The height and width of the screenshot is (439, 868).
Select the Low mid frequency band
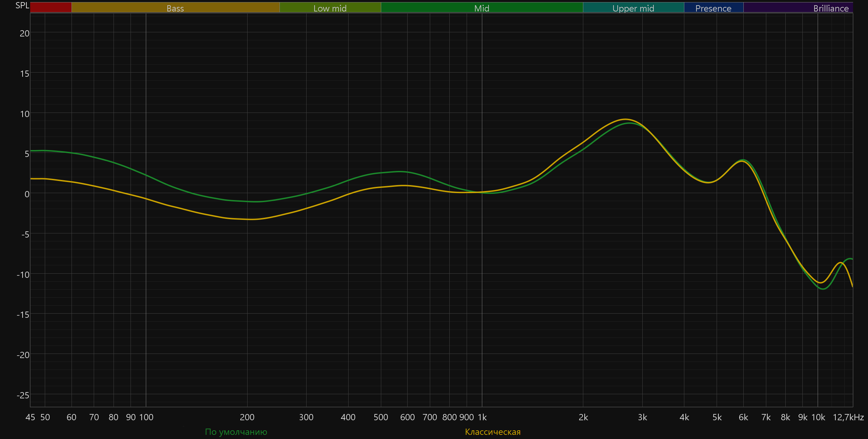(x=330, y=8)
